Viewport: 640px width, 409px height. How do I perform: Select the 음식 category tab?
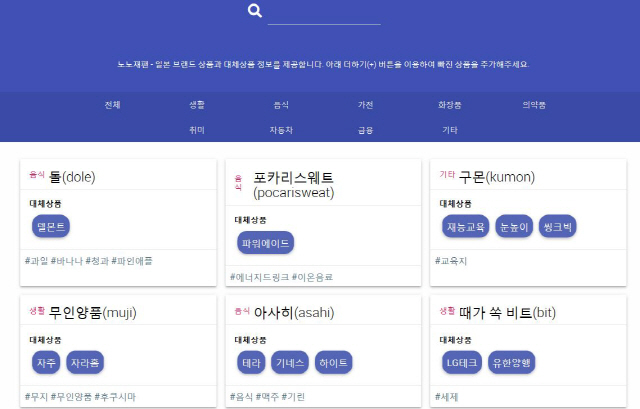coord(281,105)
